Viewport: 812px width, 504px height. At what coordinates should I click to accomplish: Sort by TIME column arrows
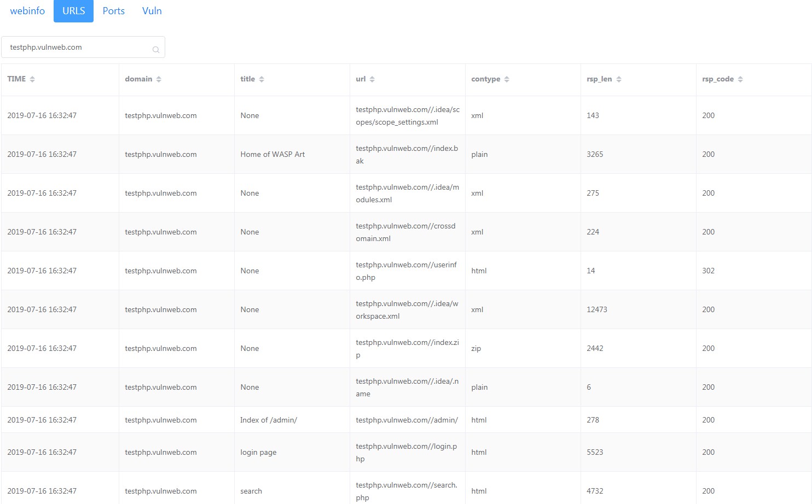pyautogui.click(x=32, y=79)
